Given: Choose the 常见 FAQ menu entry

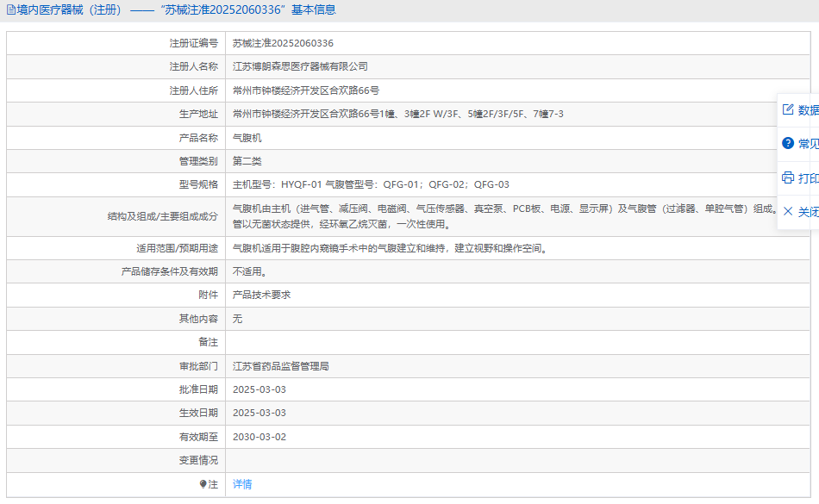Looking at the screenshot, I should [809, 144].
